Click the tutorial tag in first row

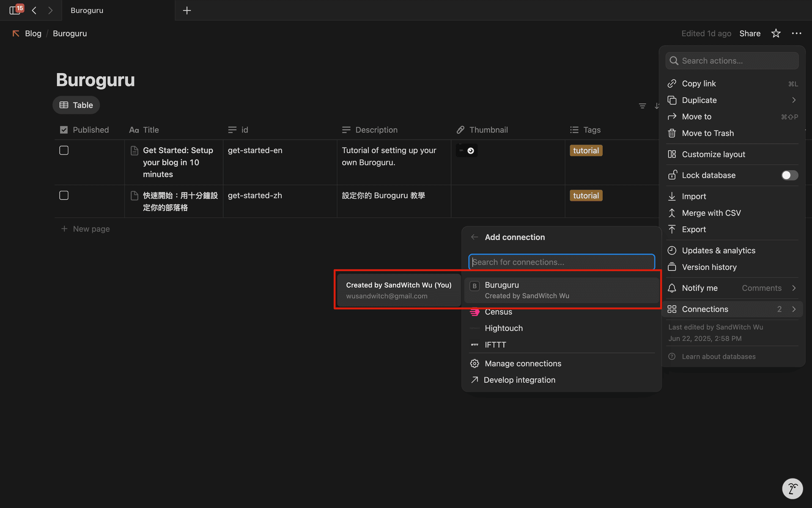coord(586,151)
